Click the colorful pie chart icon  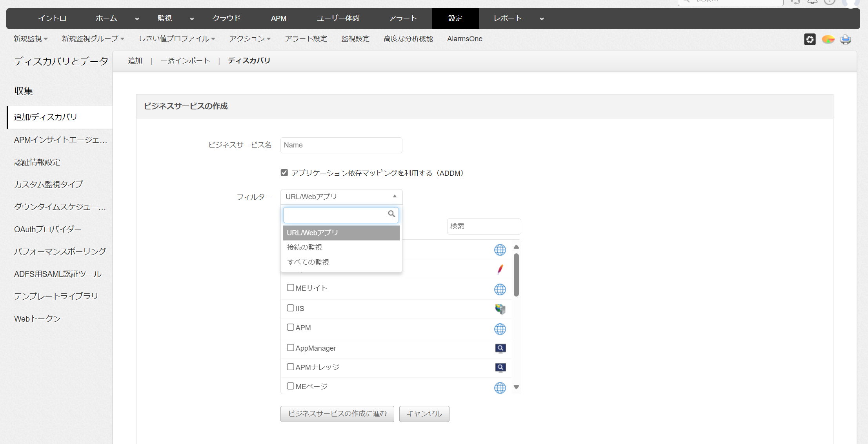(x=828, y=39)
